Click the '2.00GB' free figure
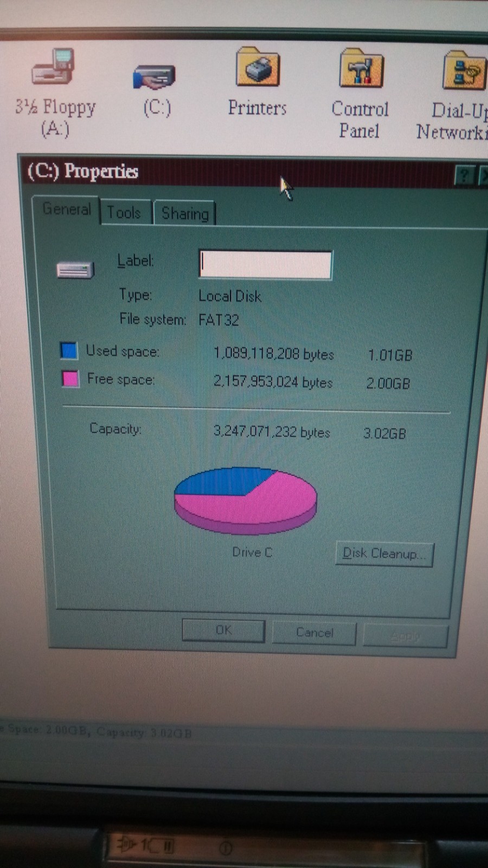 388,384
